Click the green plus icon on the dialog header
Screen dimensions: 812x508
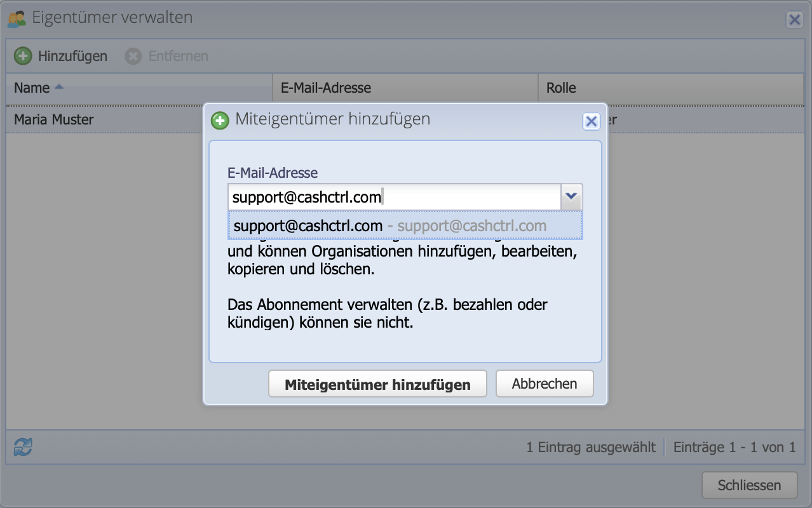pyautogui.click(x=220, y=119)
